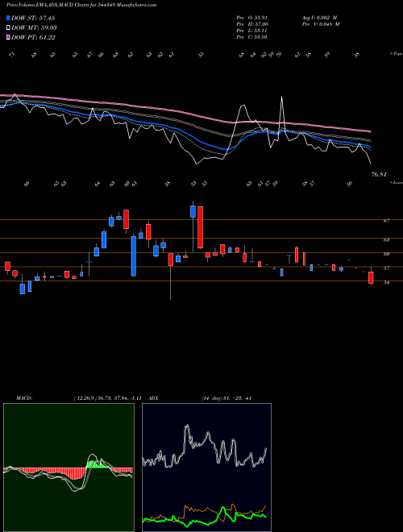The width and height of the screenshot is (403, 532).
Task: Click the blue DOW ST legend swatch
Action: [8, 18]
